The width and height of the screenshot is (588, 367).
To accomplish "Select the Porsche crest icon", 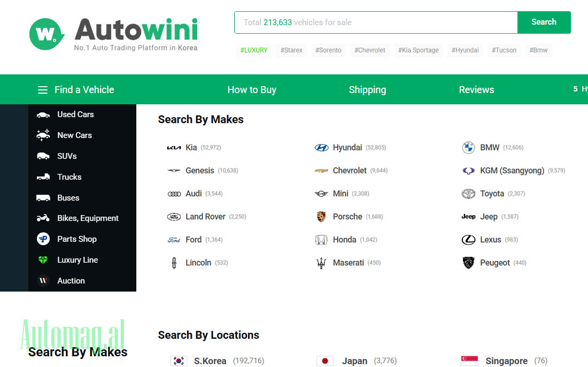I will [321, 217].
